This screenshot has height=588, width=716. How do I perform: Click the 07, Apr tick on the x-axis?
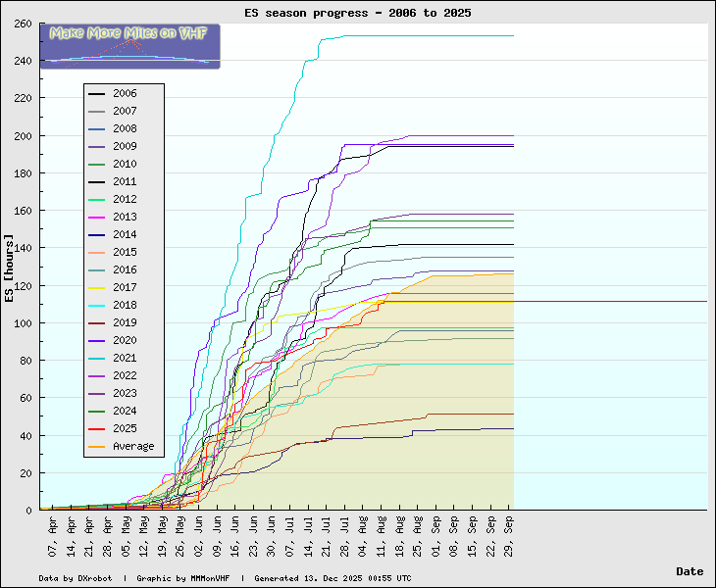[54, 530]
